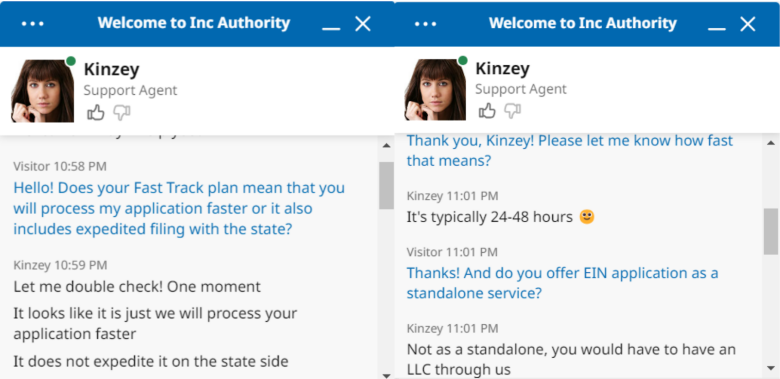The image size is (780, 379).
Task: Click Kinzey's avatar photo in left chat
Action: point(43,91)
